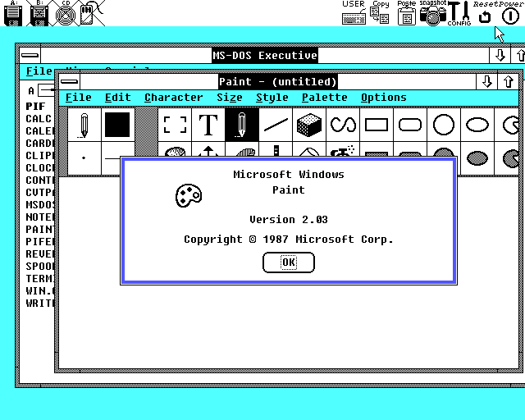Image resolution: width=525 pixels, height=420 pixels.
Task: Open the Palette menu
Action: pyautogui.click(x=325, y=98)
